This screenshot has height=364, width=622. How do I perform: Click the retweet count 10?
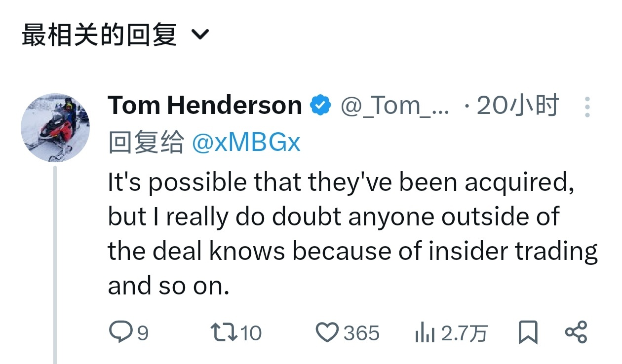pos(251,333)
